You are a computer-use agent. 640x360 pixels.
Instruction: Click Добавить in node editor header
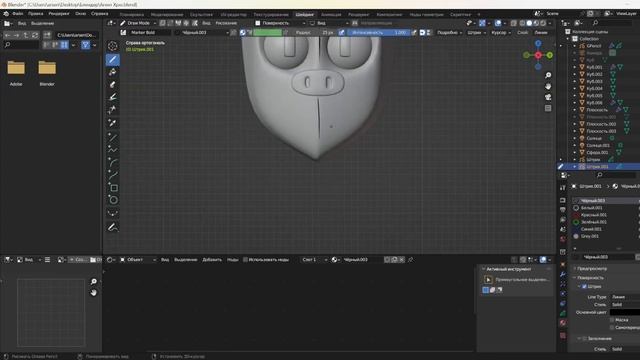tap(212, 260)
